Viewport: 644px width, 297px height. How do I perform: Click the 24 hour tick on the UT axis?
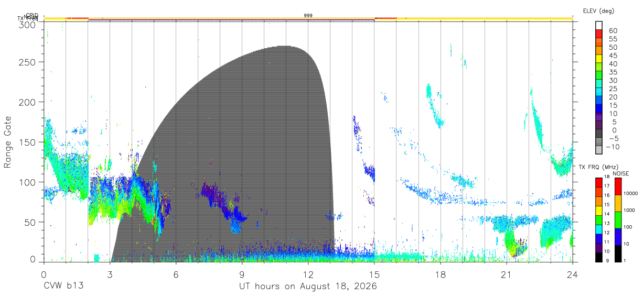pos(573,273)
